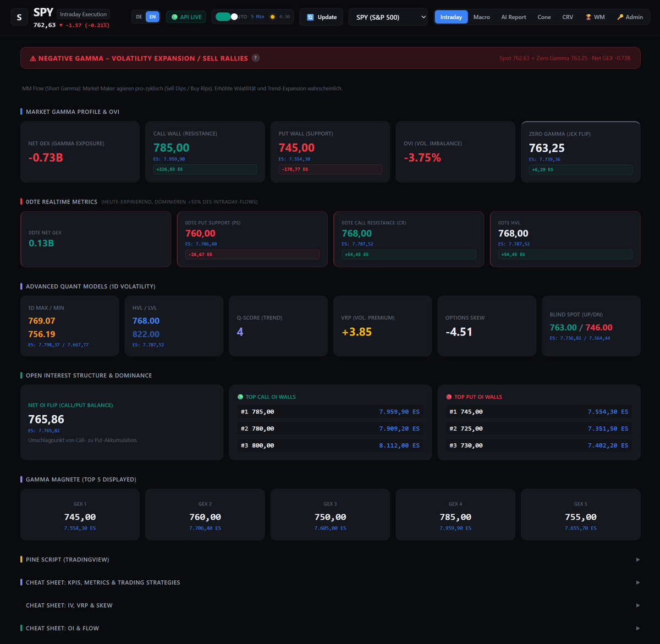This screenshot has width=660, height=644.
Task: Open the SPY (S&P 500) symbol dropdown
Action: pos(388,17)
